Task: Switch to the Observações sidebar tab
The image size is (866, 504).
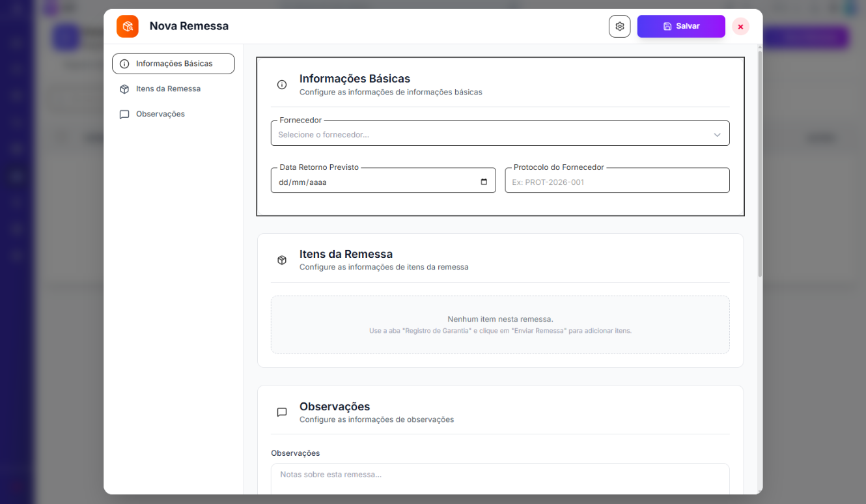Action: tap(173, 114)
